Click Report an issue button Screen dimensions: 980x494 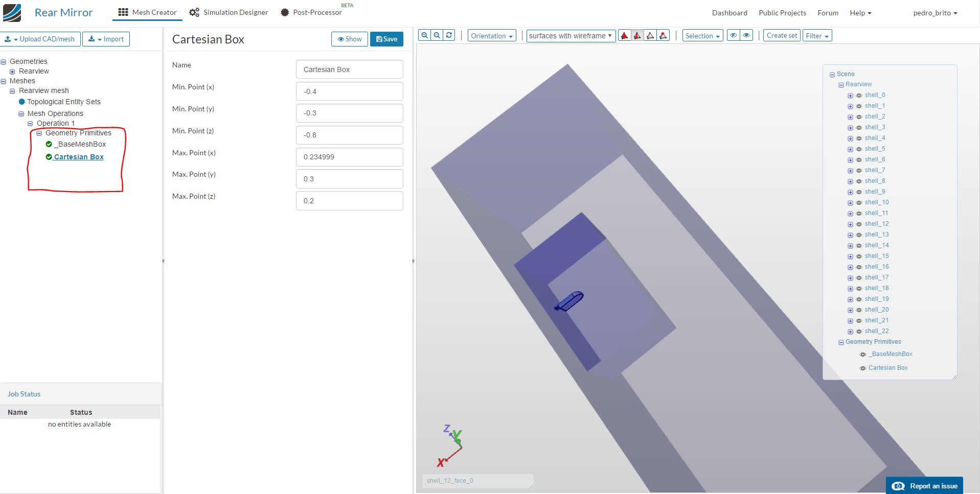pyautogui.click(x=924, y=486)
